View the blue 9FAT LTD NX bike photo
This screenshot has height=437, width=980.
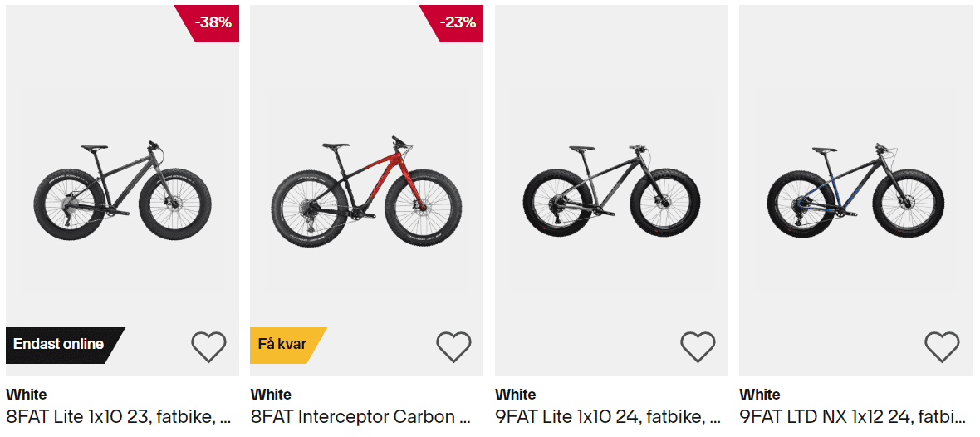pos(855,192)
